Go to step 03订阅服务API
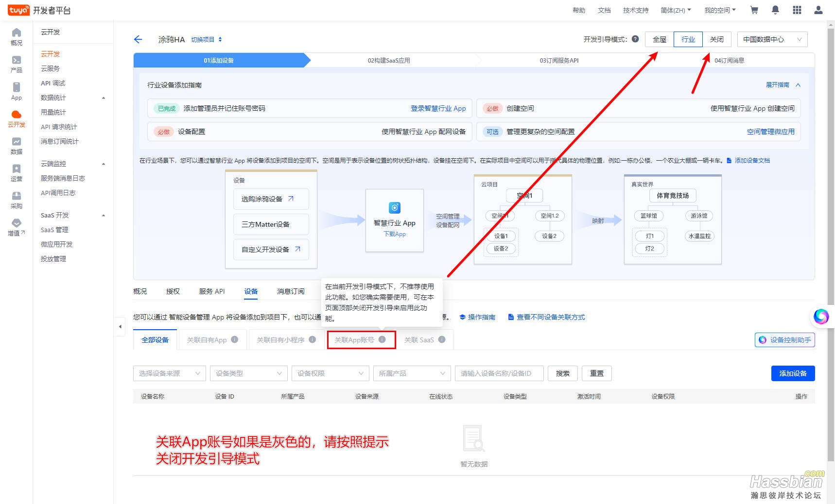This screenshot has width=835, height=504. tap(559, 61)
